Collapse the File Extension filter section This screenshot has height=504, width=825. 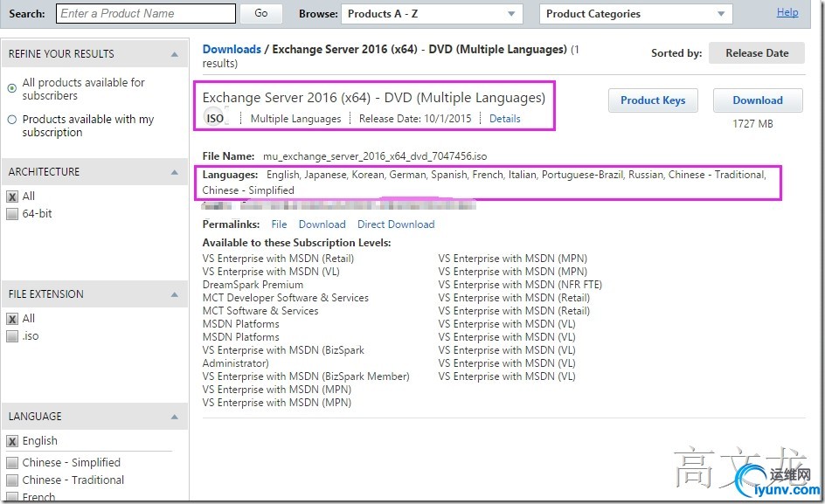[x=175, y=294]
